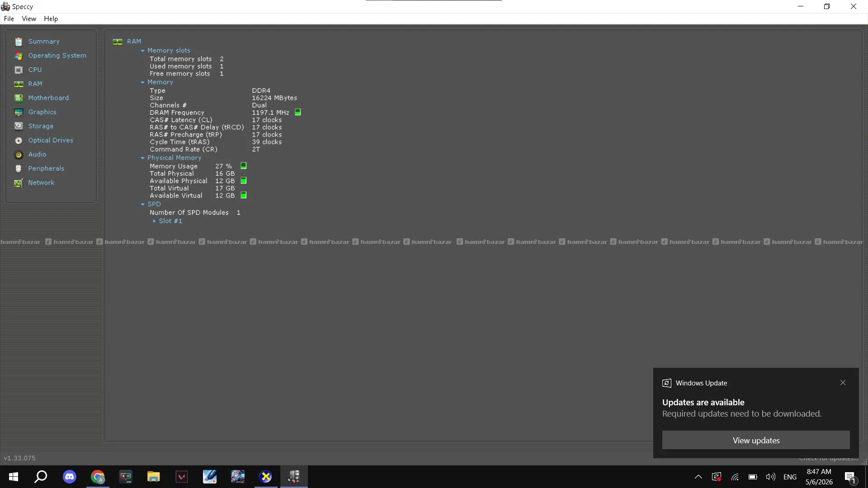This screenshot has width=868, height=488.
Task: Expand the Slot #1 node
Action: coord(154,221)
